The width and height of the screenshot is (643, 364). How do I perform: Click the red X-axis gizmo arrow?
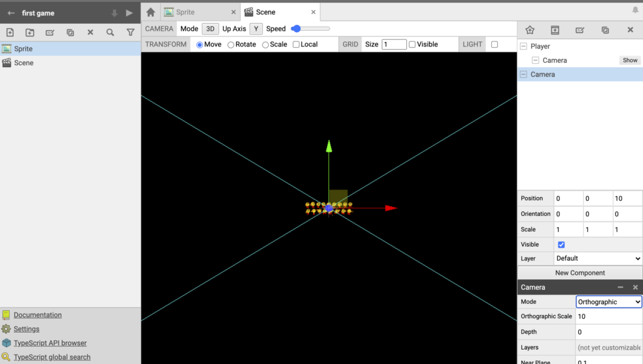click(x=391, y=208)
